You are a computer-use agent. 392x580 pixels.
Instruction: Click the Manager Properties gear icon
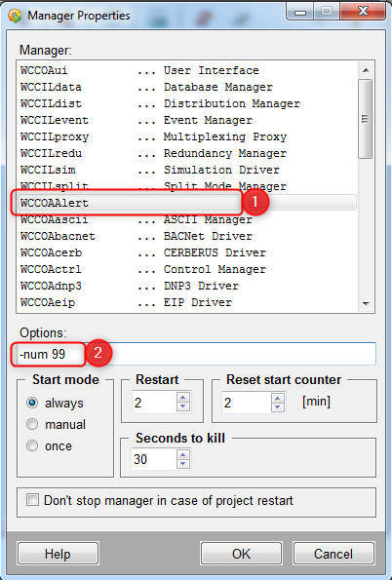pyautogui.click(x=15, y=16)
